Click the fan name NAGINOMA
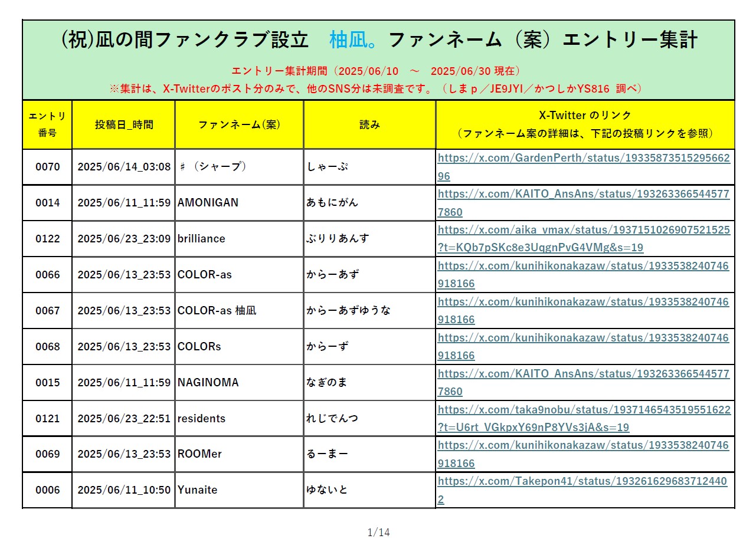The width and height of the screenshot is (756, 542). (x=208, y=383)
